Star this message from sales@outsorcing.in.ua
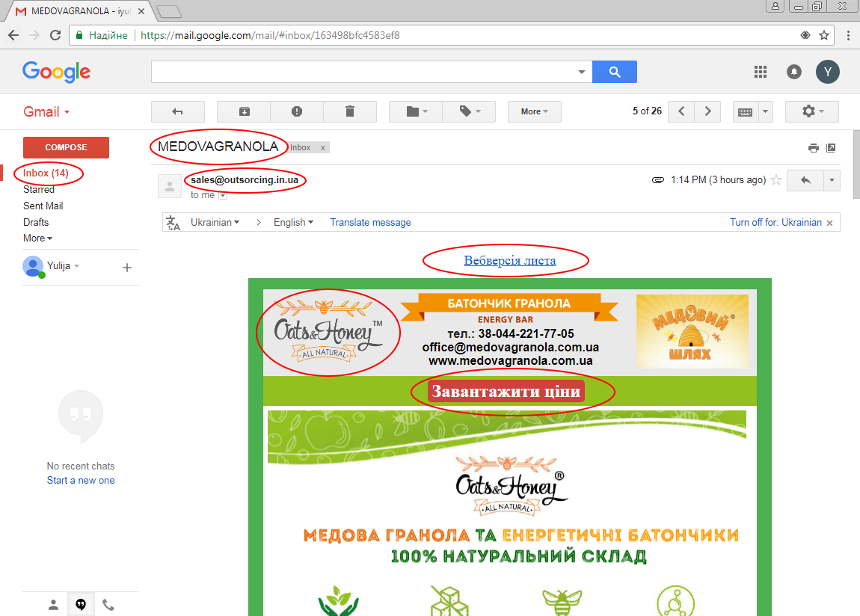The width and height of the screenshot is (860, 616). pos(776,180)
